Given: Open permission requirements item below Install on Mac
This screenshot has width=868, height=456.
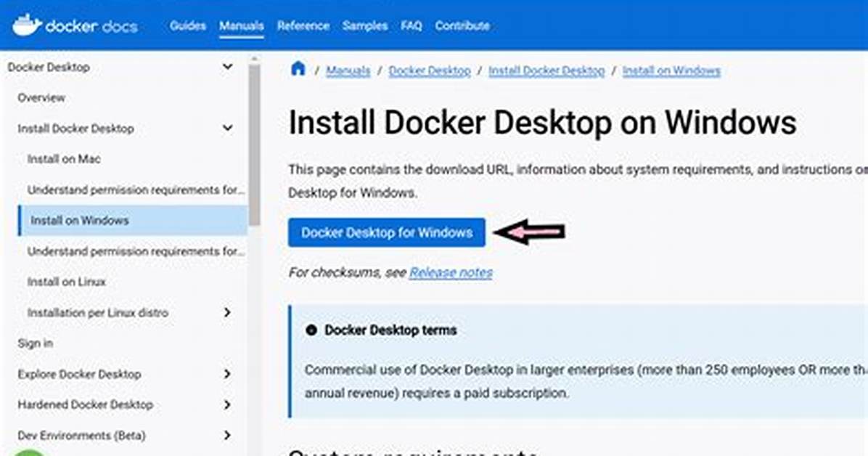Looking at the screenshot, I should point(136,190).
